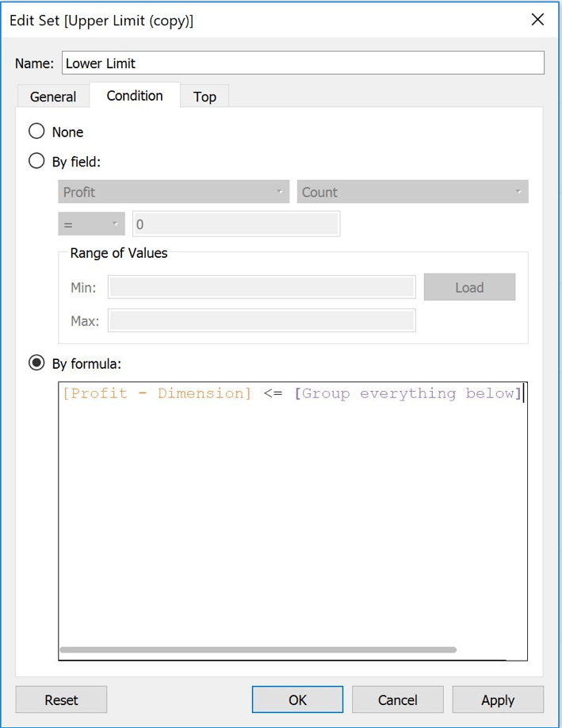Open the Top tab
This screenshot has width=562, height=728.
pos(205,97)
